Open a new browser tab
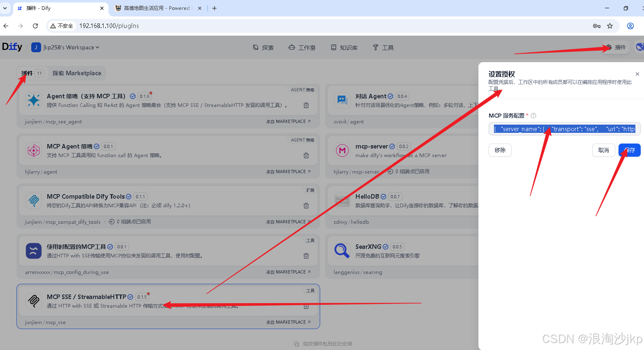Screen dimensions: 644x350 [x=215, y=8]
